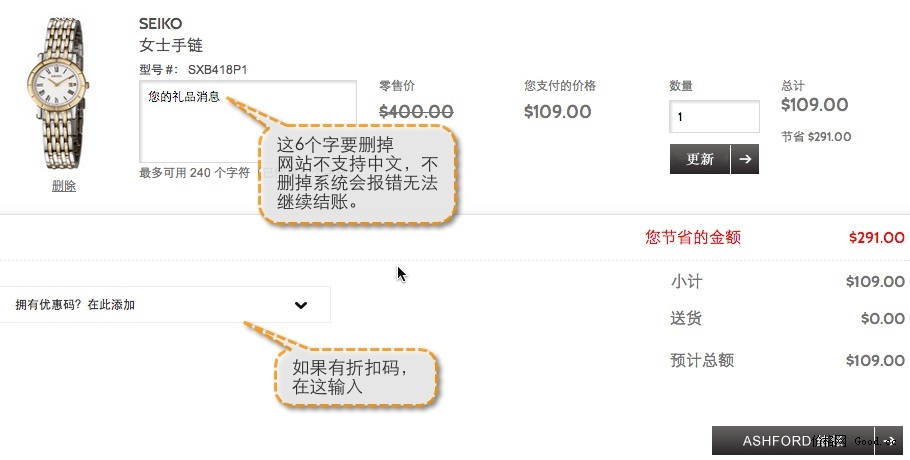Click the 小计 subtotal amount
910x460 pixels.
(x=875, y=282)
